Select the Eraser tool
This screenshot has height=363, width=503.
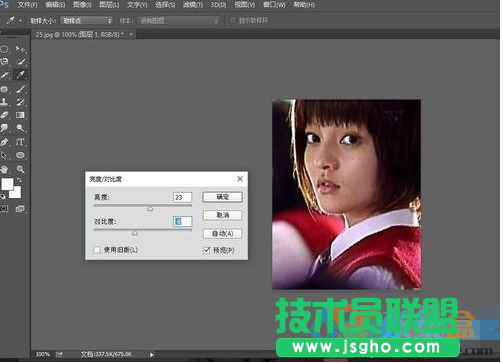tap(4, 115)
